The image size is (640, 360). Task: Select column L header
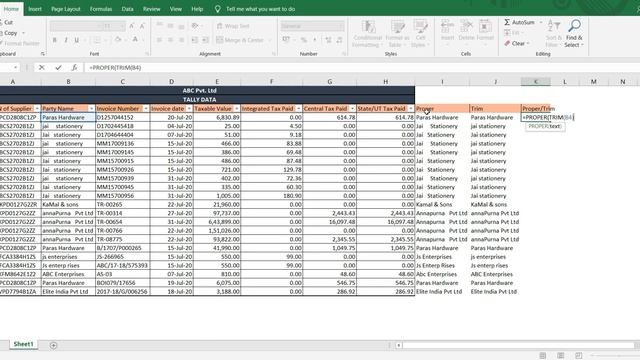tap(565, 82)
